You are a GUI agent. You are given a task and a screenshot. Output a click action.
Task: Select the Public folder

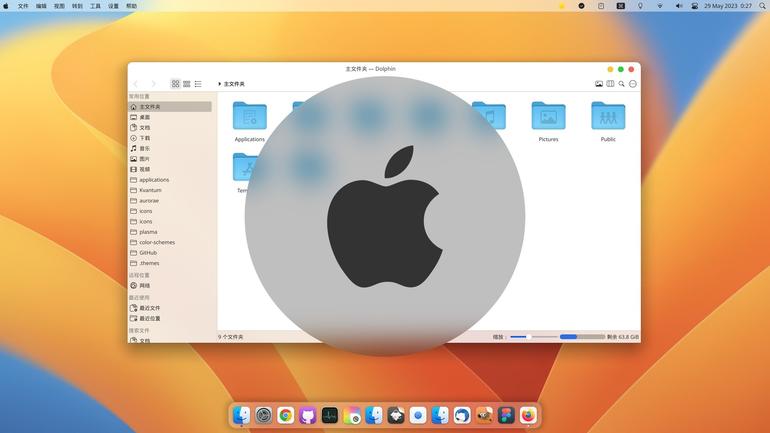coord(608,122)
